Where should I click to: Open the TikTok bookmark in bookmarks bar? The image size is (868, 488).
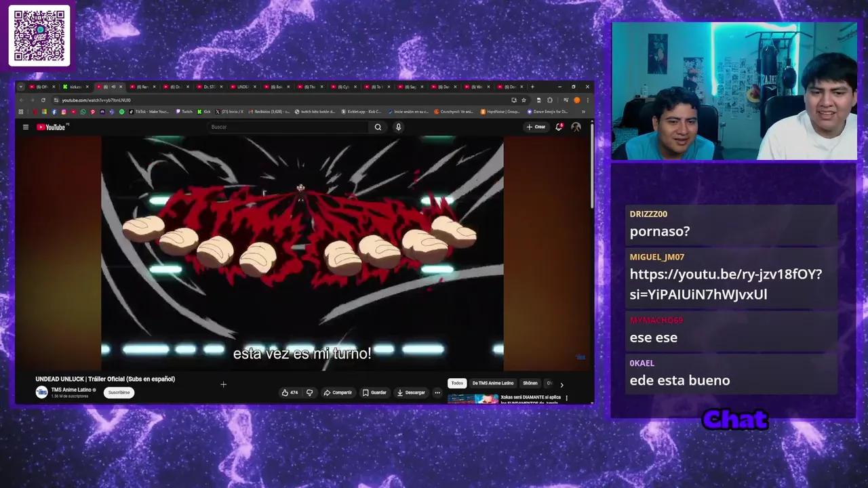click(x=149, y=112)
